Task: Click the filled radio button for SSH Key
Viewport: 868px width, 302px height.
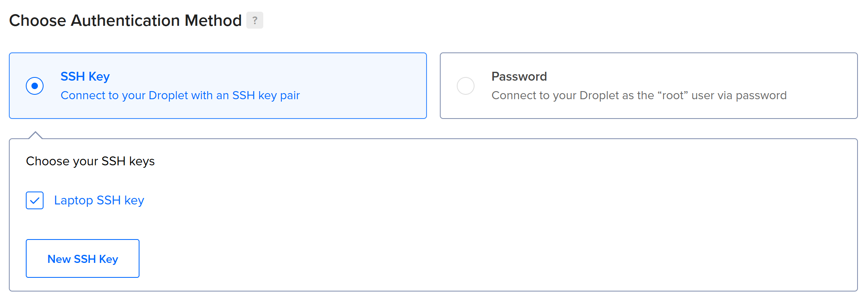Action: click(35, 85)
